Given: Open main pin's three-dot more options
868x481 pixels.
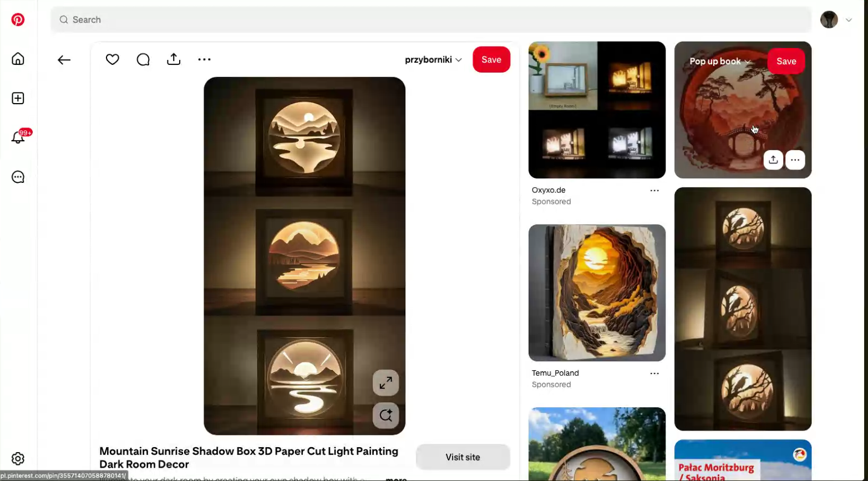Looking at the screenshot, I should point(204,59).
